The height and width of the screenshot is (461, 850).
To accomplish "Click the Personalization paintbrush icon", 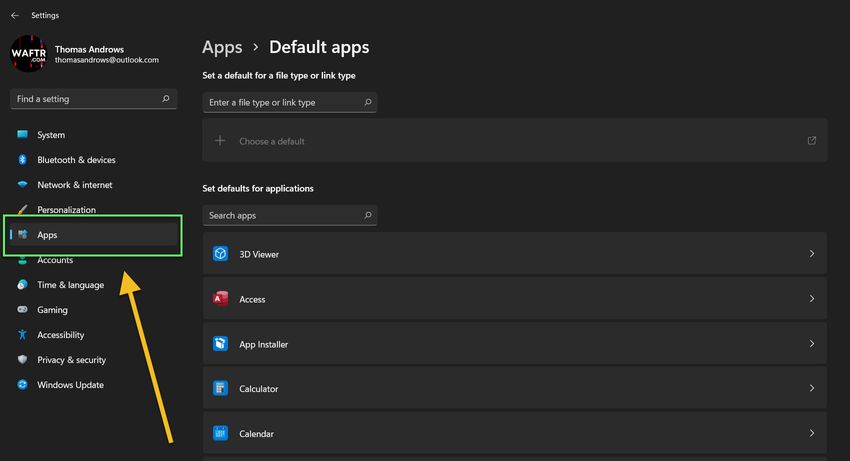I will click(22, 209).
